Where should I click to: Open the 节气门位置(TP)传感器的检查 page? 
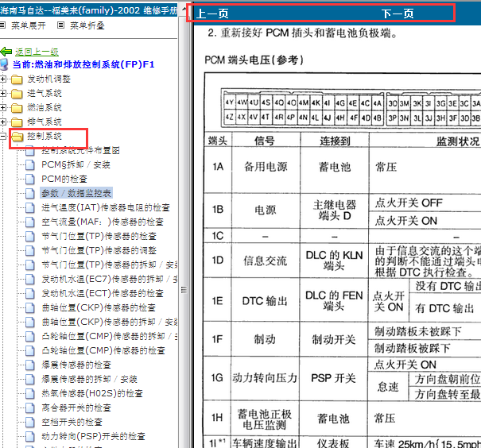[x=99, y=236]
